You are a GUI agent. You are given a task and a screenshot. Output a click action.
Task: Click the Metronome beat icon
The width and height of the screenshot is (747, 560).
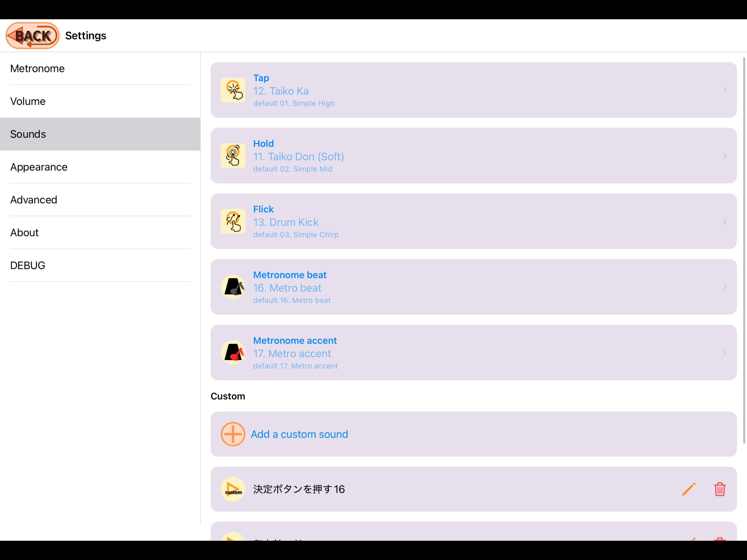[233, 287]
